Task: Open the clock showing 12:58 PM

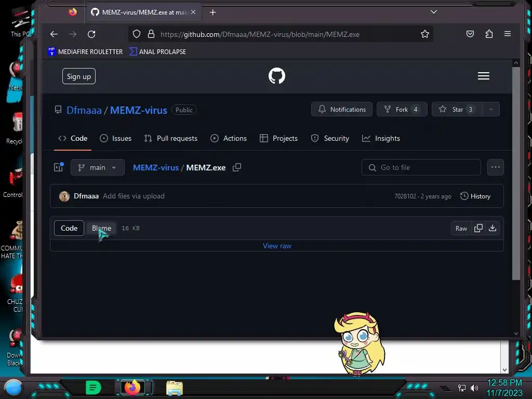Action: click(504, 383)
